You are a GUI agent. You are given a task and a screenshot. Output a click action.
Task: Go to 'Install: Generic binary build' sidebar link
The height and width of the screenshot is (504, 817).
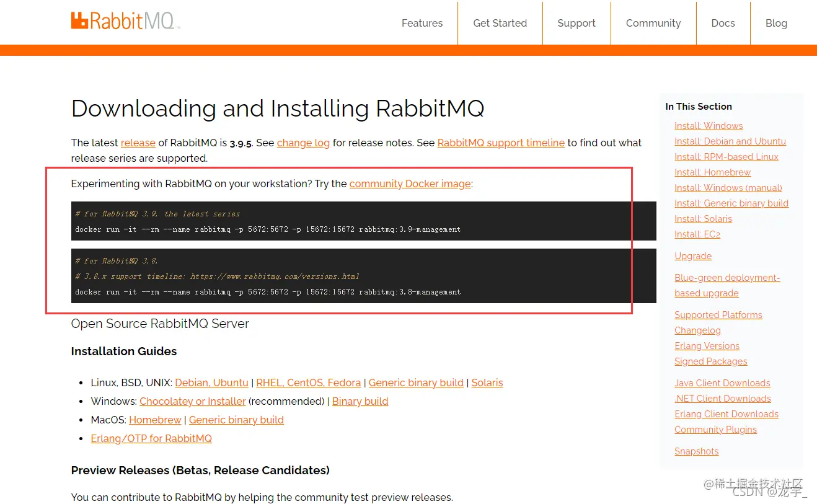(x=731, y=203)
